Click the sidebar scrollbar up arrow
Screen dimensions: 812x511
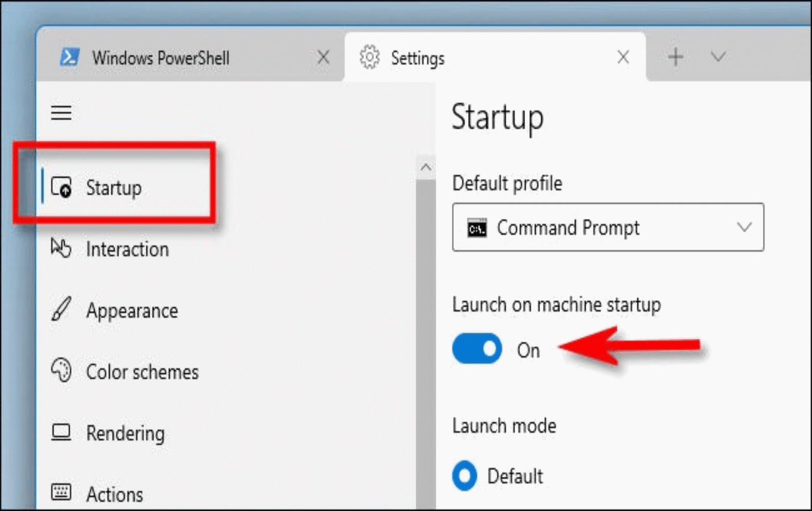pos(425,167)
